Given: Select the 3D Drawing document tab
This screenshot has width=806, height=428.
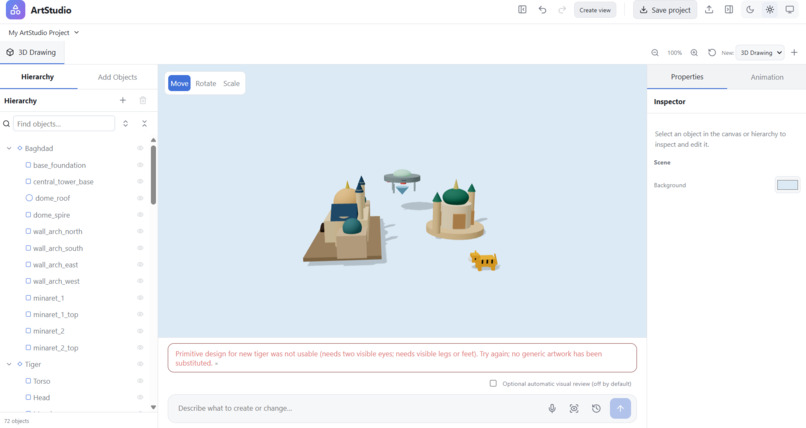Looking at the screenshot, I should (x=32, y=52).
